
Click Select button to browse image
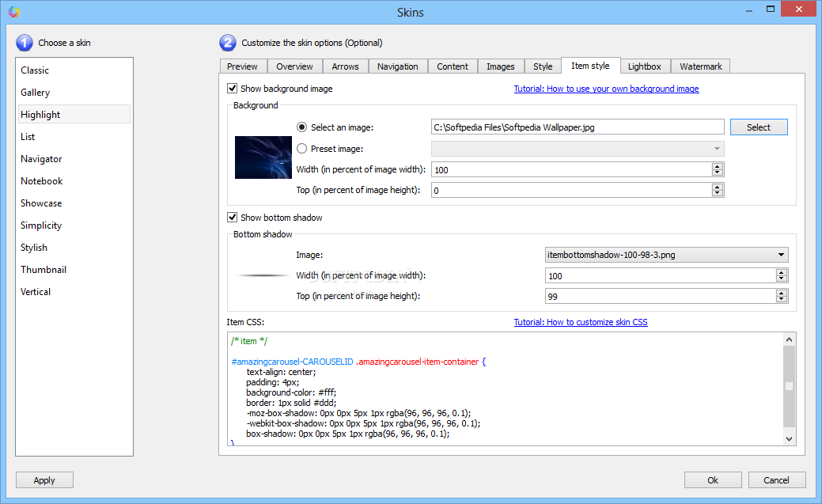(x=759, y=127)
